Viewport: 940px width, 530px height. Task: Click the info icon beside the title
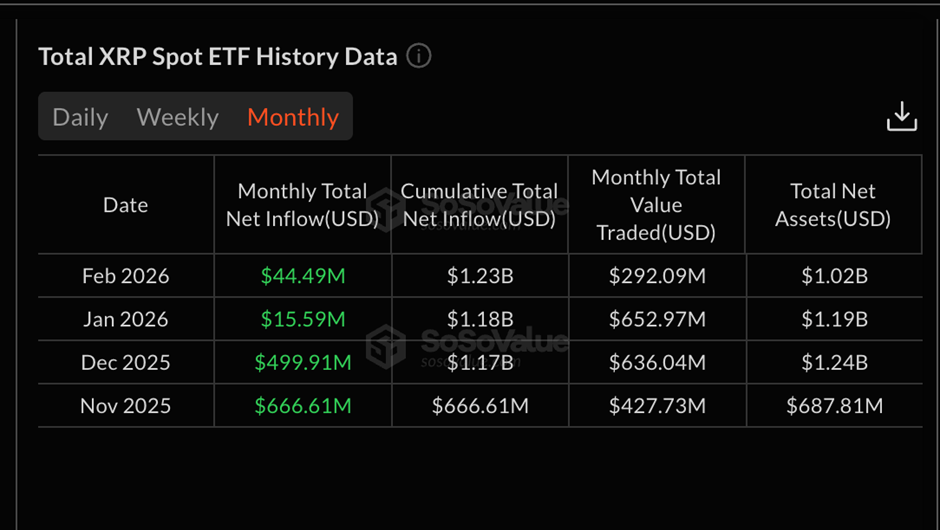point(419,56)
